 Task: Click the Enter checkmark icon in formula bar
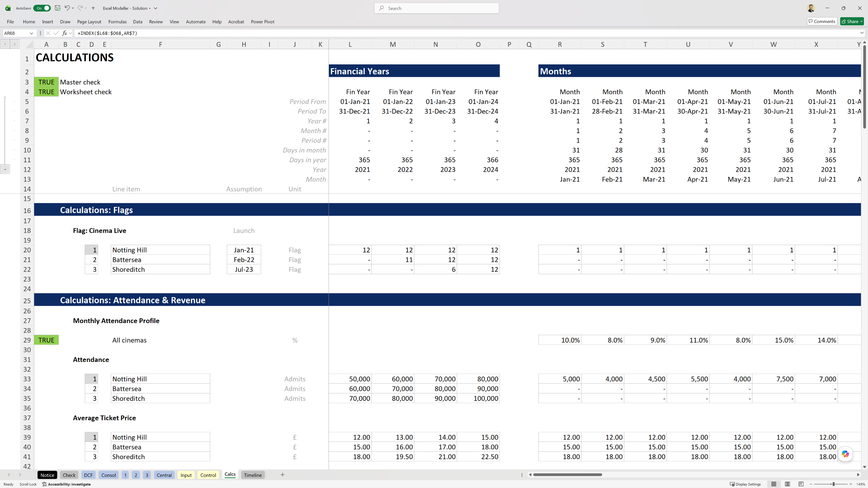coord(56,33)
